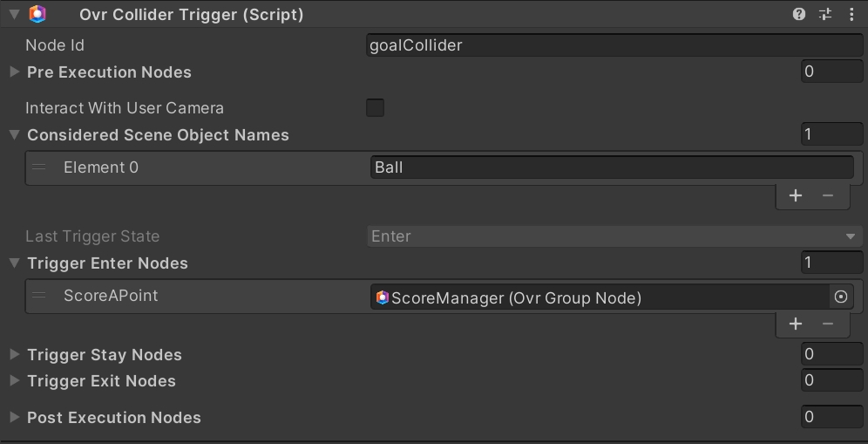868x444 pixels.
Task: Remove element from Considered Scene Object Names
Action: pos(828,195)
